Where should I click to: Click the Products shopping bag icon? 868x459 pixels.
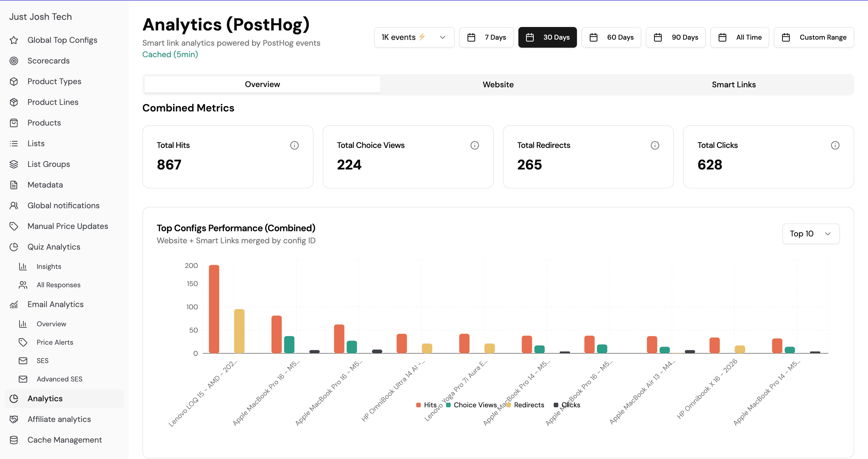click(x=14, y=123)
